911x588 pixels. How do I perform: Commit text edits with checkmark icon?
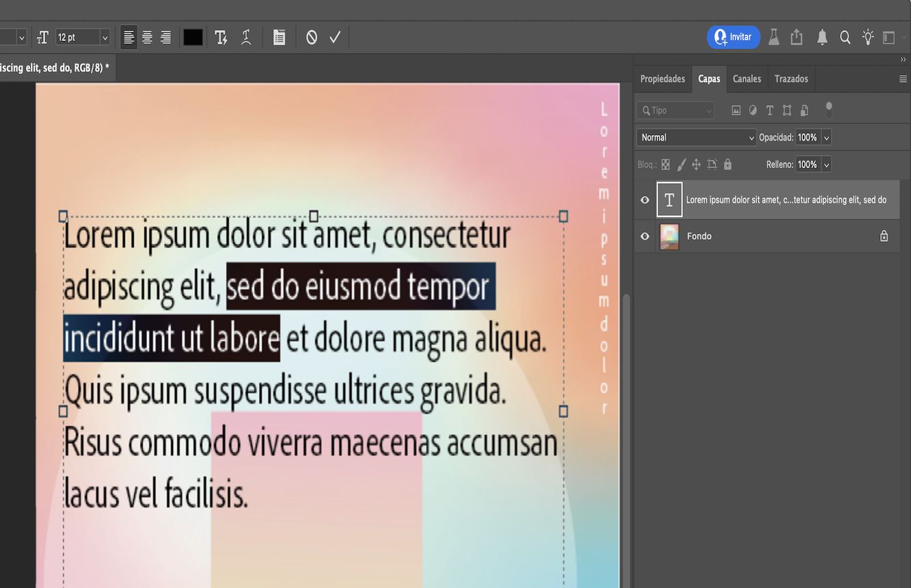334,37
